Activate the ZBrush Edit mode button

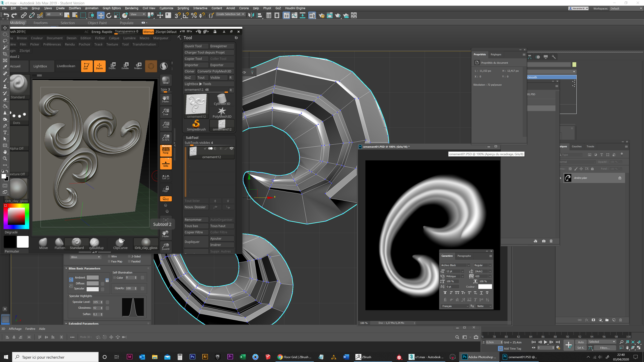point(87,66)
